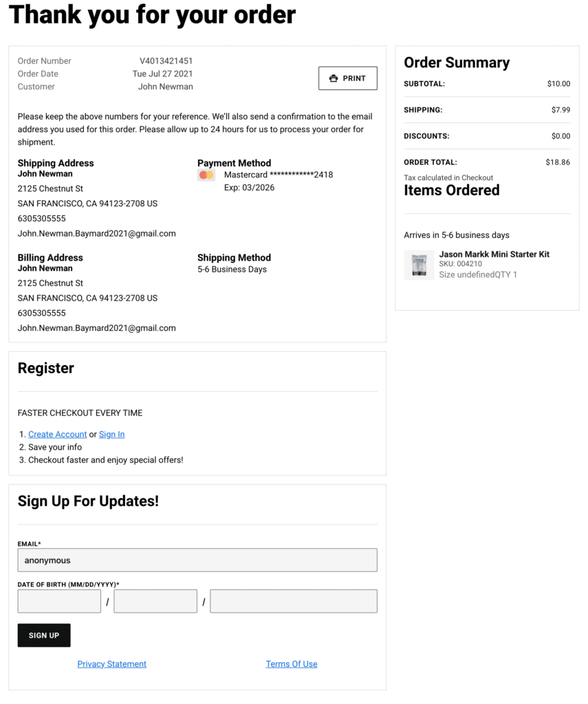This screenshot has width=588, height=704.
Task: Click the order number V4013421451
Action: [x=165, y=60]
